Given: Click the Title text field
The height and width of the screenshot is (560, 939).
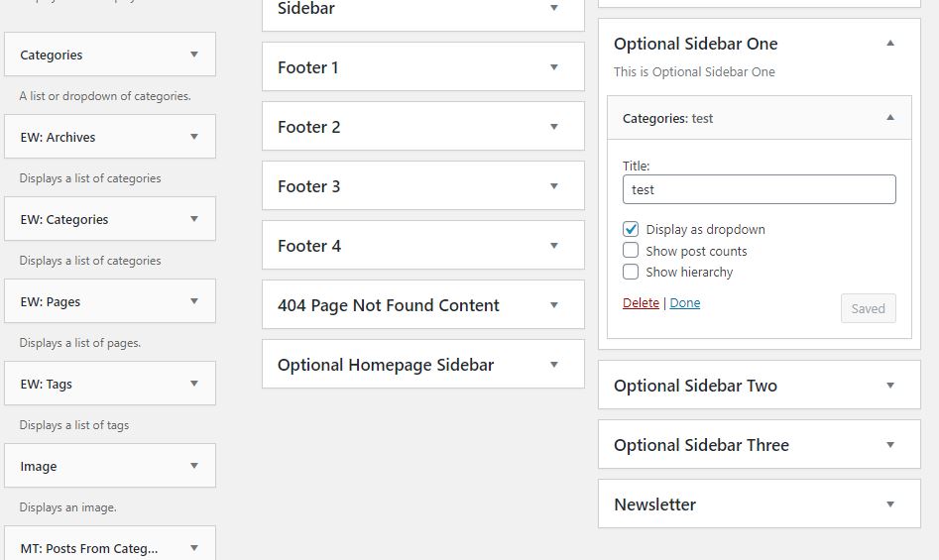Looking at the screenshot, I should click(759, 189).
